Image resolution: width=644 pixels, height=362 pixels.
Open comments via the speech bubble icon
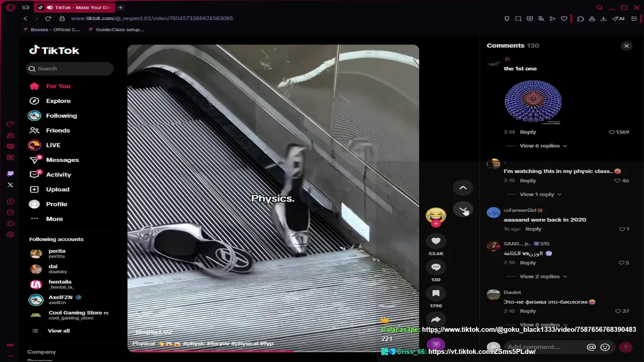436,267
